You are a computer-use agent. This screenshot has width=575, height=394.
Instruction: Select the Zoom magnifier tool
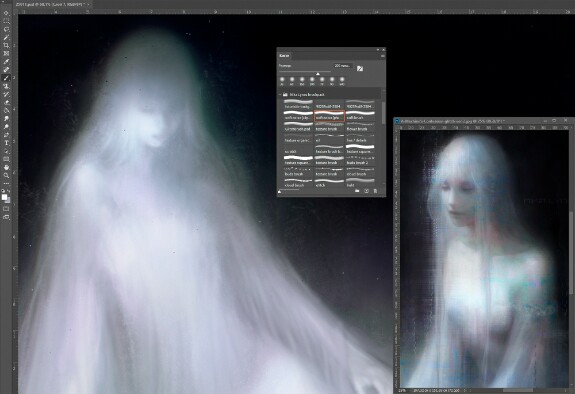[6, 175]
